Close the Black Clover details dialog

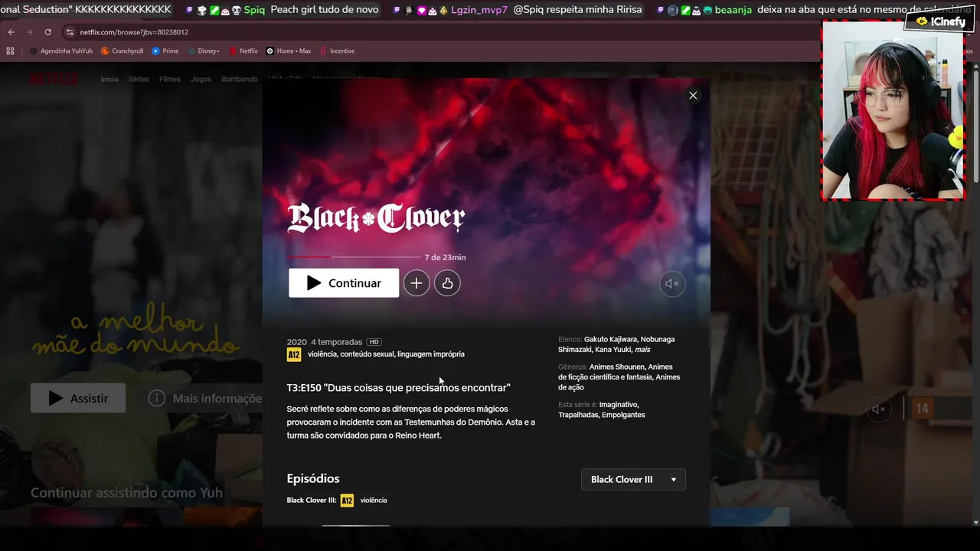pos(693,96)
